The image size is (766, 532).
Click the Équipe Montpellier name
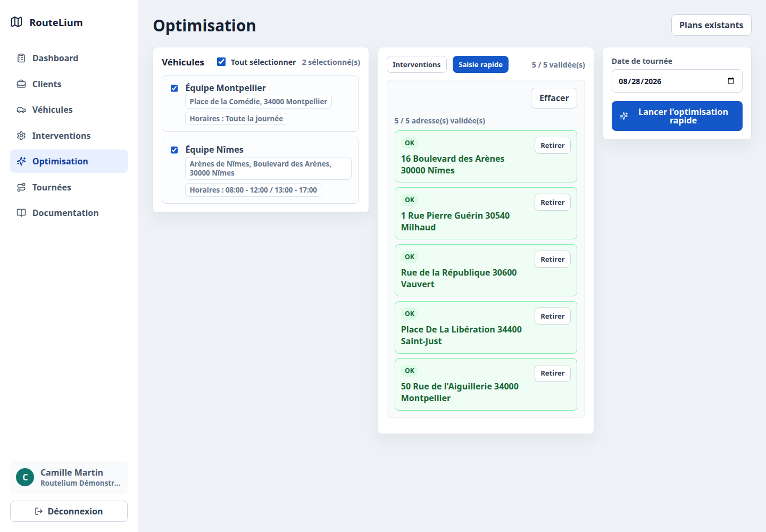[226, 88]
